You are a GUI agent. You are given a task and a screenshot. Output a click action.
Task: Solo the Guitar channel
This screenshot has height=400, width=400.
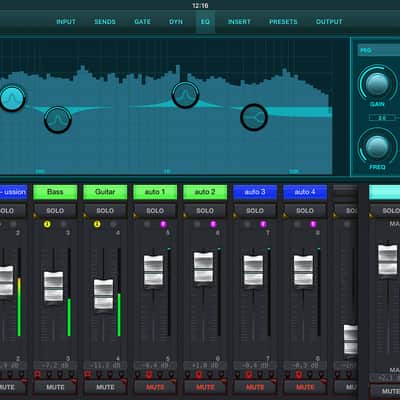click(105, 211)
